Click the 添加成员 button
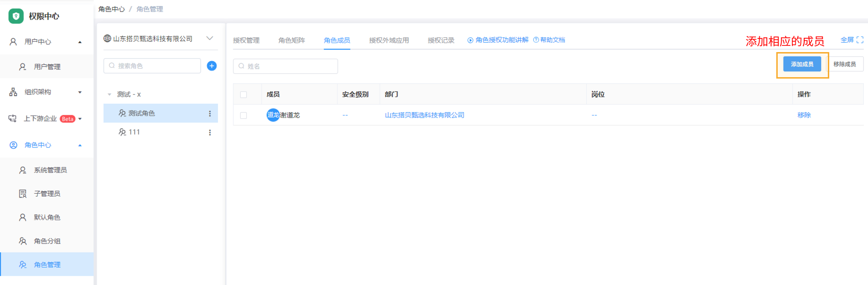The height and width of the screenshot is (285, 868). click(802, 64)
